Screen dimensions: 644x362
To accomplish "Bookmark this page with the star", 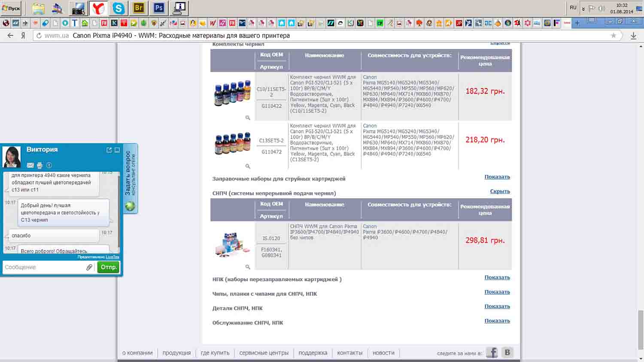I will point(614,36).
